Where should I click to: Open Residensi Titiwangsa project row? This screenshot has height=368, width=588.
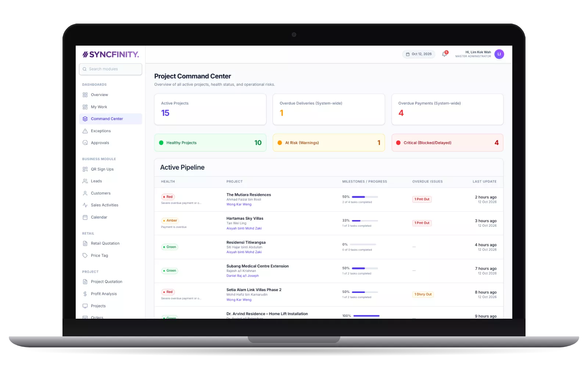329,247
